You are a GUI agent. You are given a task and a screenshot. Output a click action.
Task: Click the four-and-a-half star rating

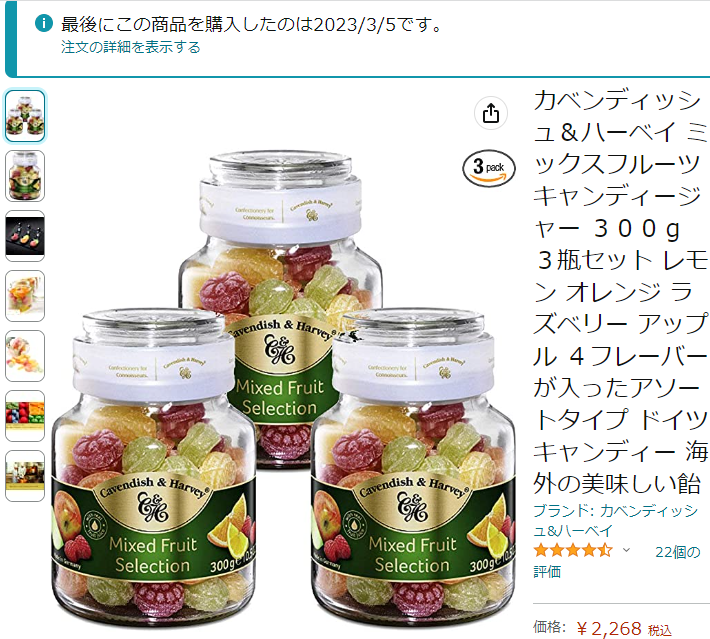(x=573, y=551)
